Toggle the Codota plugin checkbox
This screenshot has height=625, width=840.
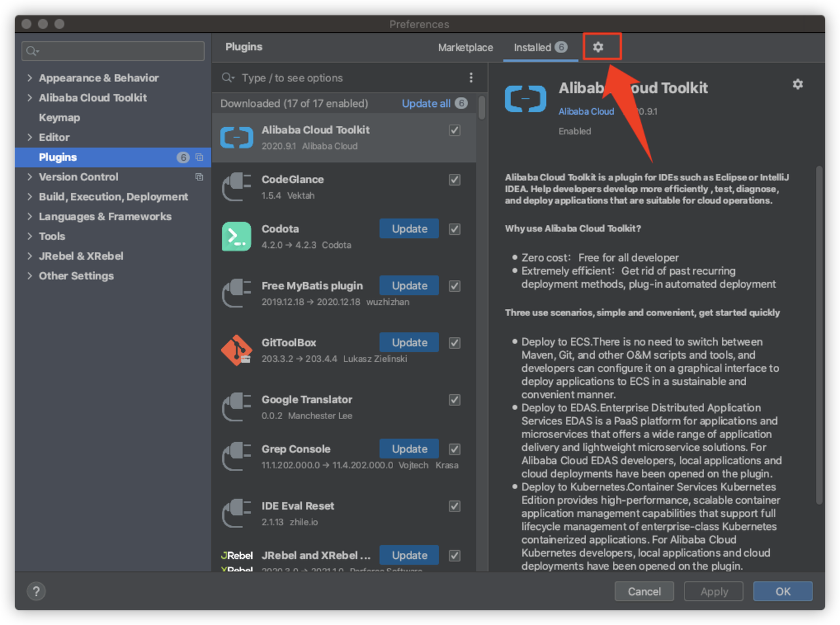[x=454, y=229]
